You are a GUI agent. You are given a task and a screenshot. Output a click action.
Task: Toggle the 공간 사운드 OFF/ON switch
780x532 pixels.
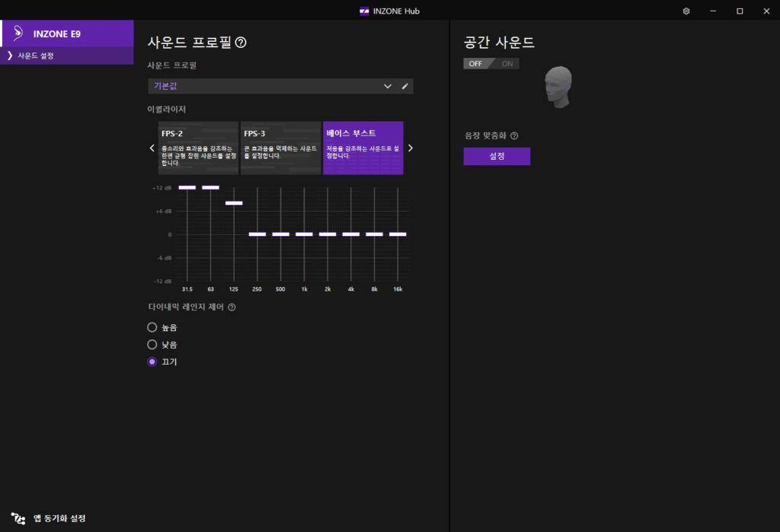click(x=491, y=63)
